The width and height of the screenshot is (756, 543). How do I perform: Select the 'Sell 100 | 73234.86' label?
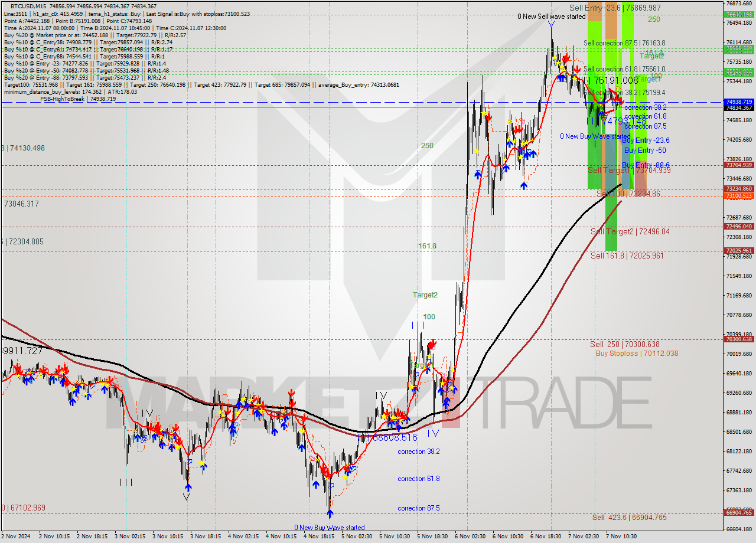pos(628,194)
